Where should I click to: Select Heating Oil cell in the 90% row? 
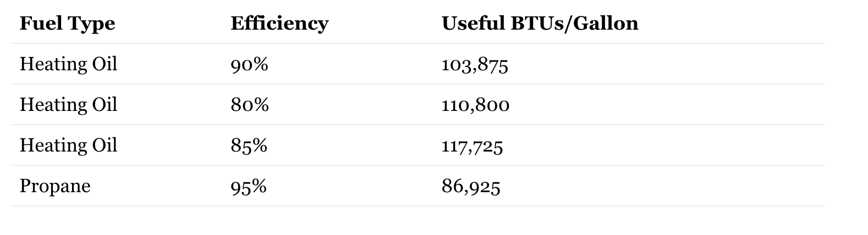68,64
